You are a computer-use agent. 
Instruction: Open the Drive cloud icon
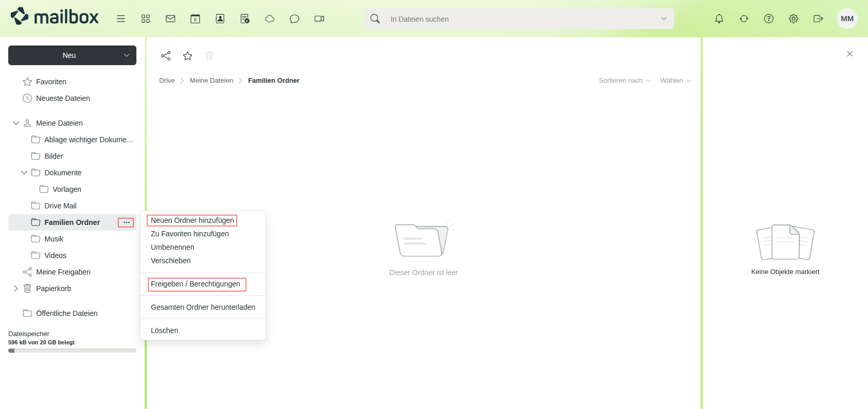[x=270, y=19]
